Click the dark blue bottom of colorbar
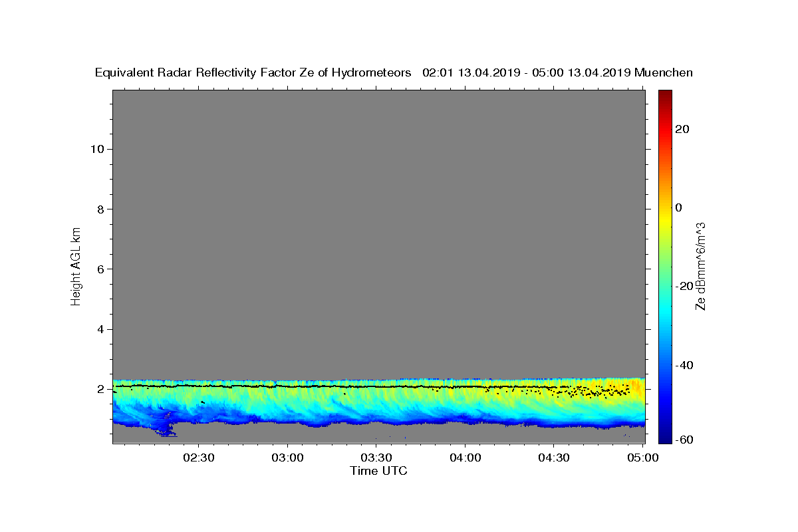 [x=665, y=437]
